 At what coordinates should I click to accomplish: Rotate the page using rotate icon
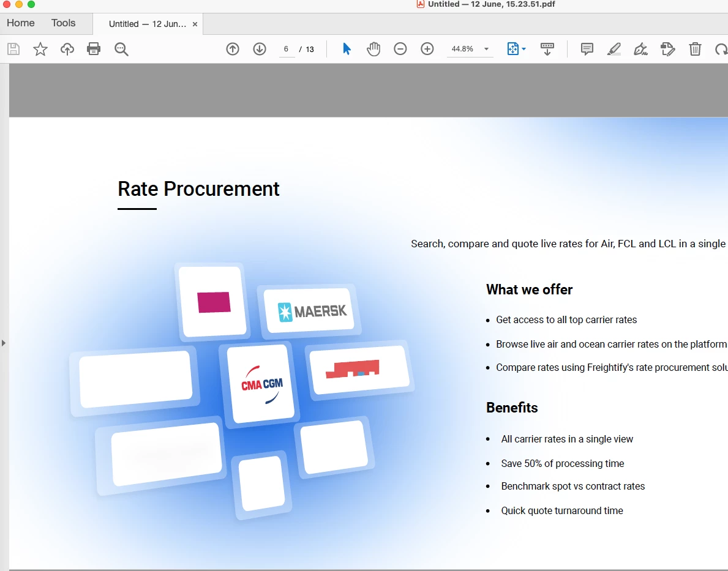click(x=721, y=49)
